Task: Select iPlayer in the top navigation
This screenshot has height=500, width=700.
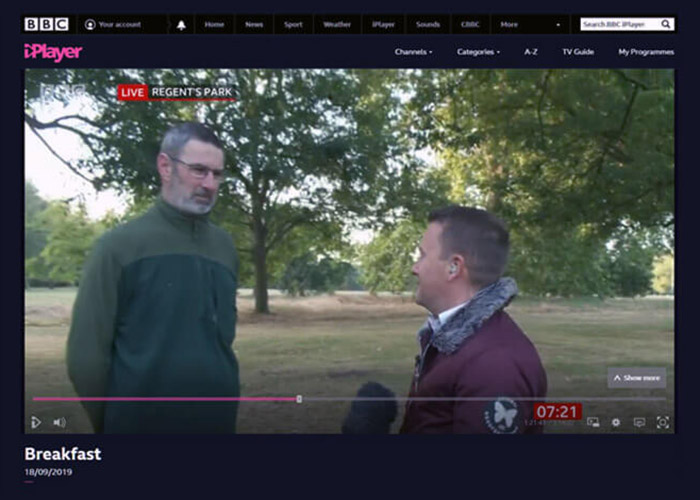Action: (383, 25)
